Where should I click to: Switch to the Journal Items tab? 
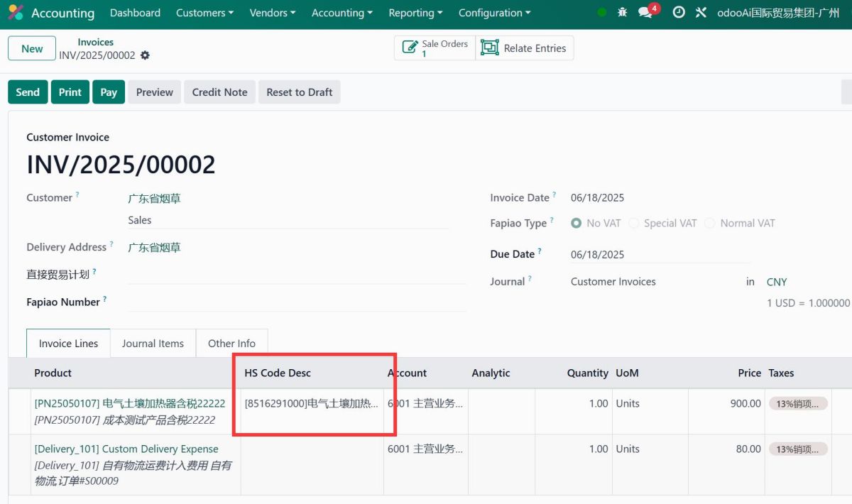point(153,344)
